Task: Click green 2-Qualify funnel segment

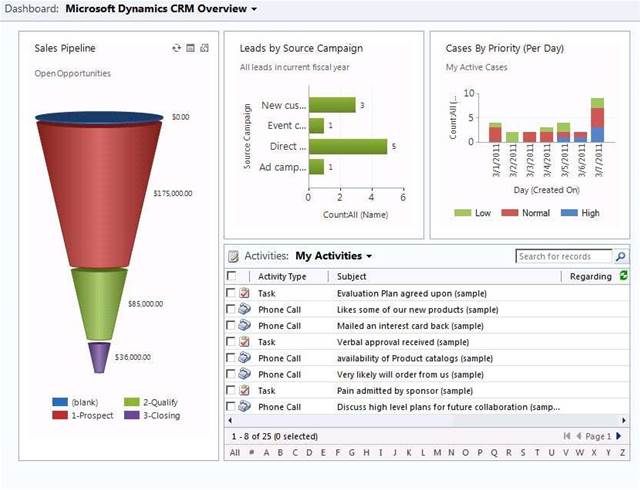Action: (x=99, y=304)
